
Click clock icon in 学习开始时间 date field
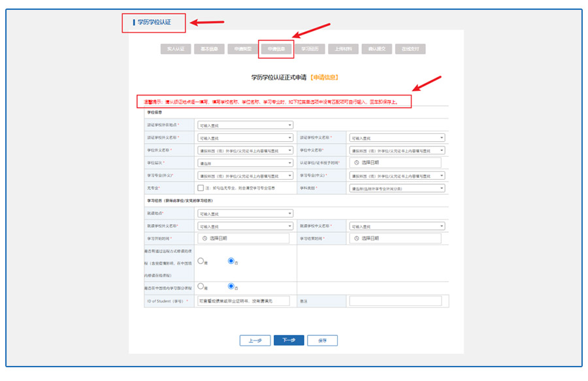204,239
